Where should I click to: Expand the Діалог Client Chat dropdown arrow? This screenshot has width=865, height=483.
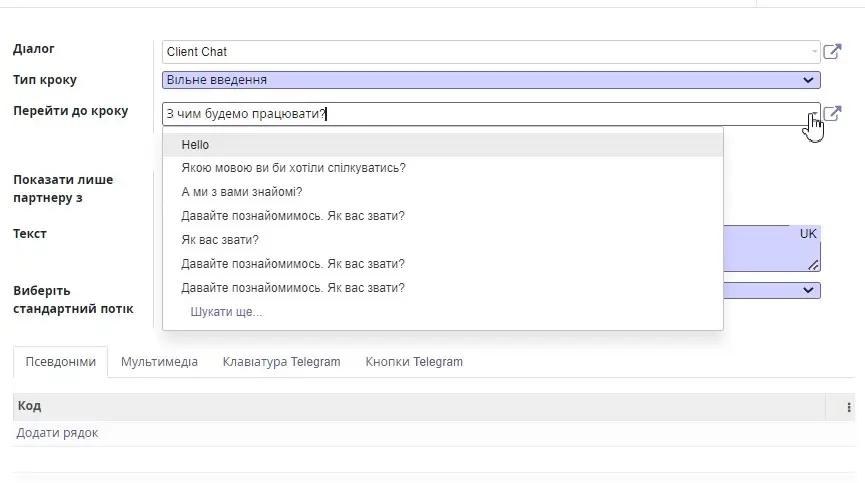click(814, 52)
